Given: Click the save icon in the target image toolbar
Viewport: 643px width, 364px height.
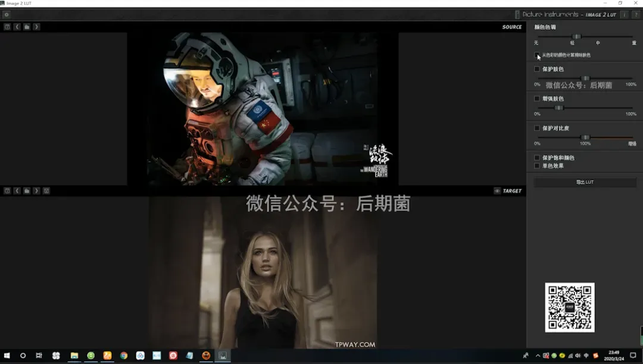Looking at the screenshot, I should tap(7, 191).
